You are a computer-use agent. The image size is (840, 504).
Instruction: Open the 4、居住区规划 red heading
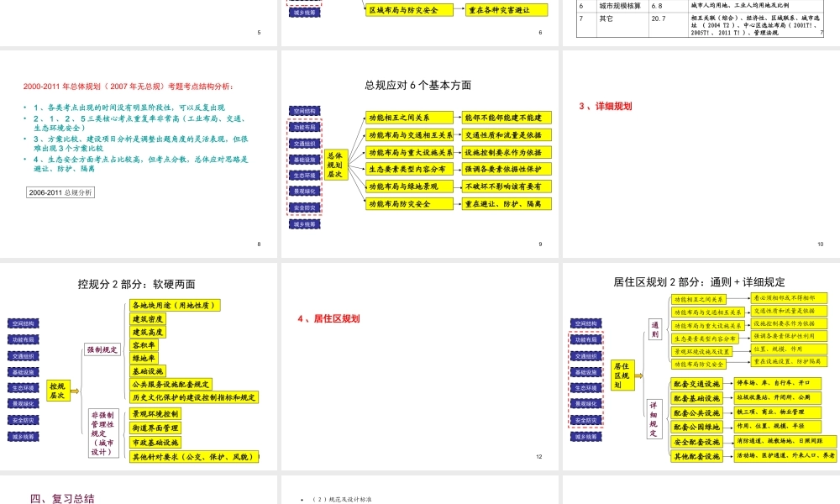tap(328, 318)
